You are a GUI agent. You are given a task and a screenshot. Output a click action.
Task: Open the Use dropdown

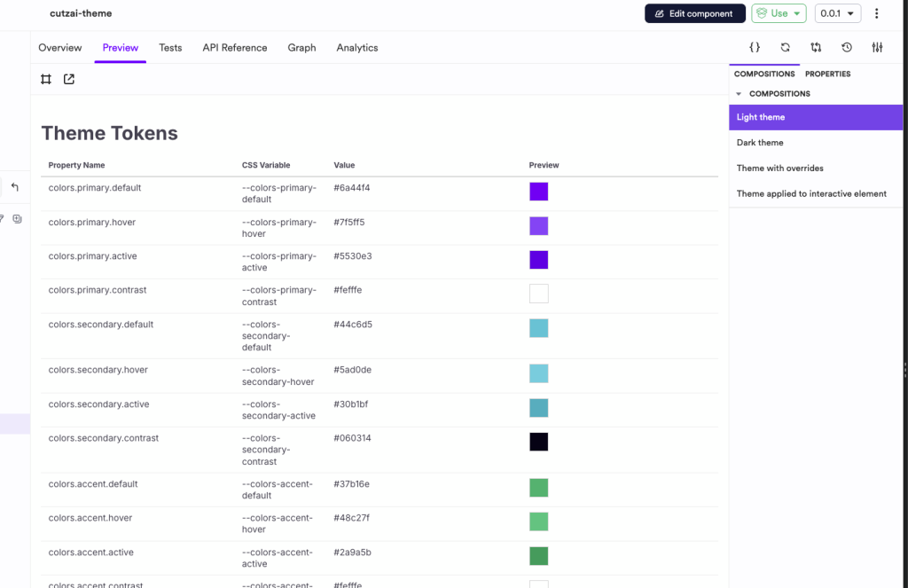779,13
